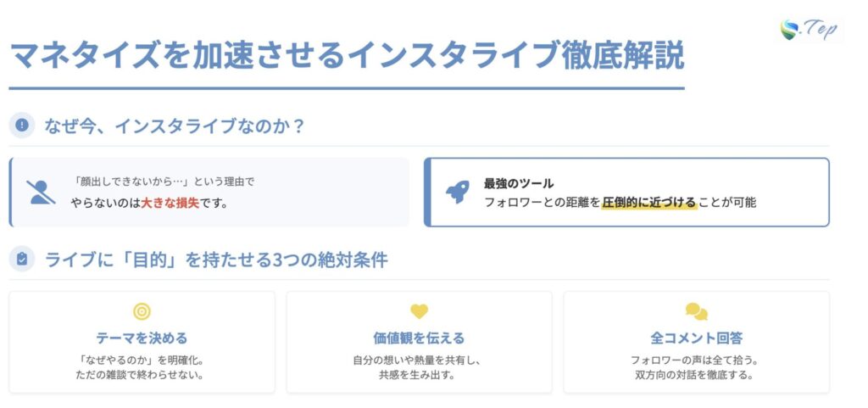
Task: Click the exclamation icon beside なぜ今 heading
Action: 21,126
